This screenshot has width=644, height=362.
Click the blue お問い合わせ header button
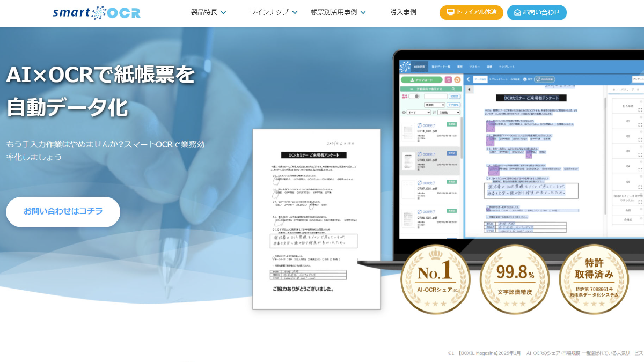click(537, 12)
